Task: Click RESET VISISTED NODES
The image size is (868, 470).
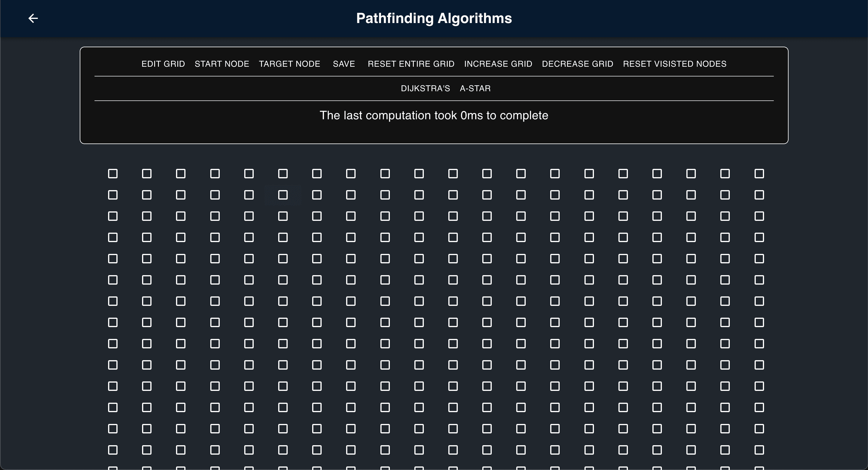Action: pos(675,64)
